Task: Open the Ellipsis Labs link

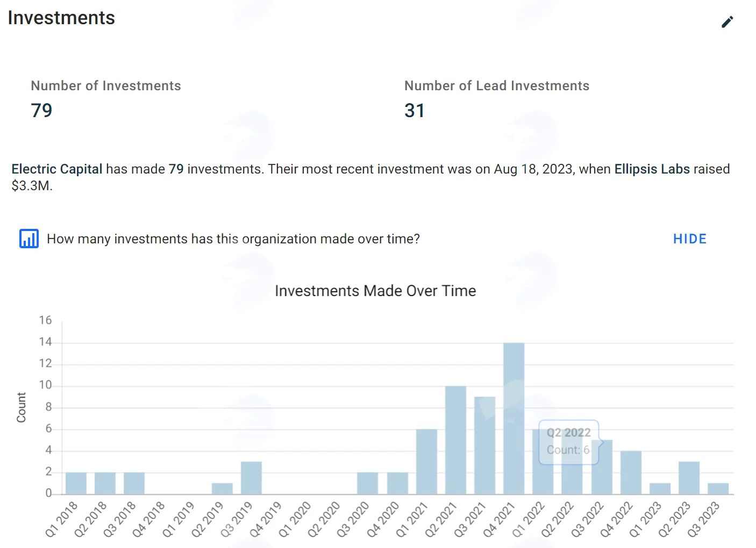Action: click(x=652, y=169)
